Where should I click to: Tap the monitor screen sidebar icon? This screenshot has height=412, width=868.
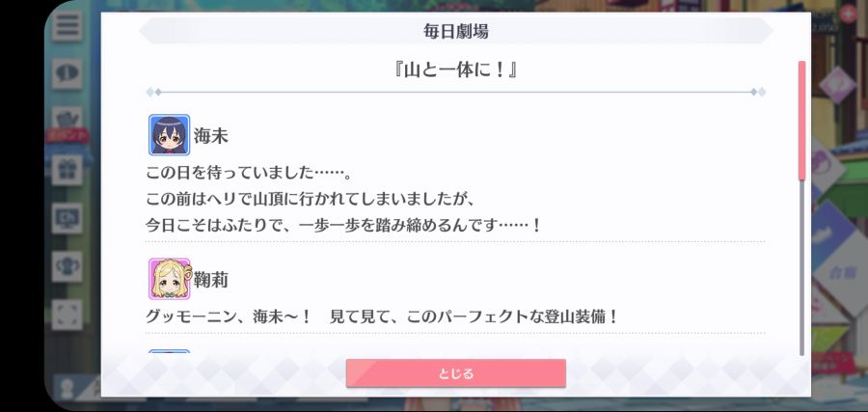coord(67,218)
